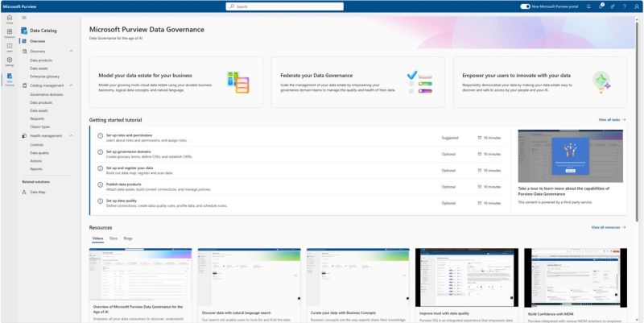Screen dimensions: 644x323
Task: Open the Settings gear in left rail
Action: click(x=10, y=60)
